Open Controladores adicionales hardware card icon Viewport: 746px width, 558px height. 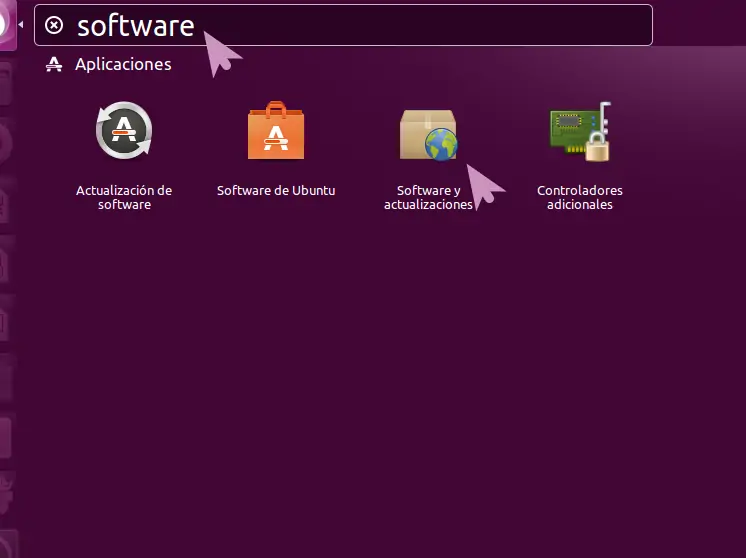[579, 132]
